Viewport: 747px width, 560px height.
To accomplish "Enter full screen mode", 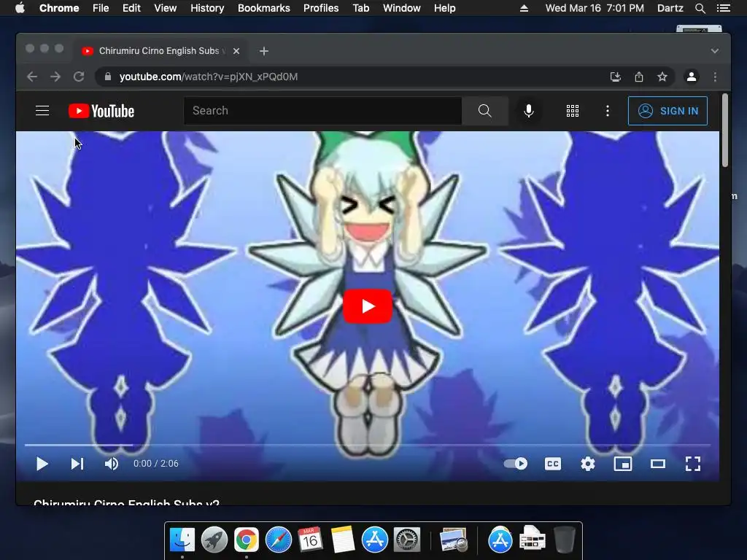I will tap(693, 464).
